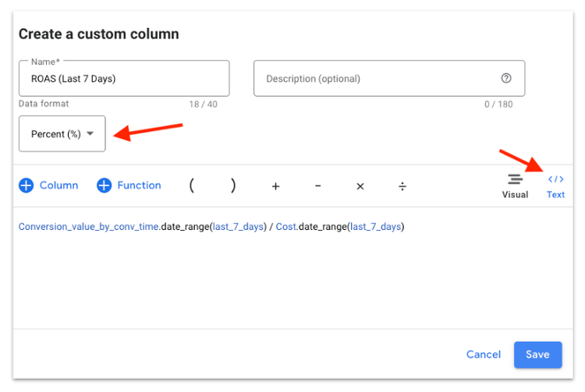The image size is (585, 392).
Task: Click the Name field containing ROAS
Action: (124, 78)
